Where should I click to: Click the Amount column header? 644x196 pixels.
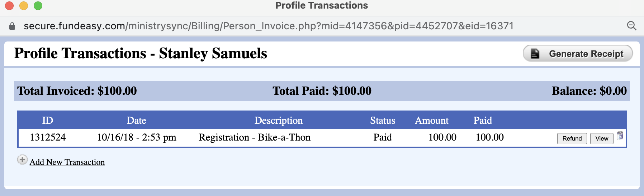431,121
